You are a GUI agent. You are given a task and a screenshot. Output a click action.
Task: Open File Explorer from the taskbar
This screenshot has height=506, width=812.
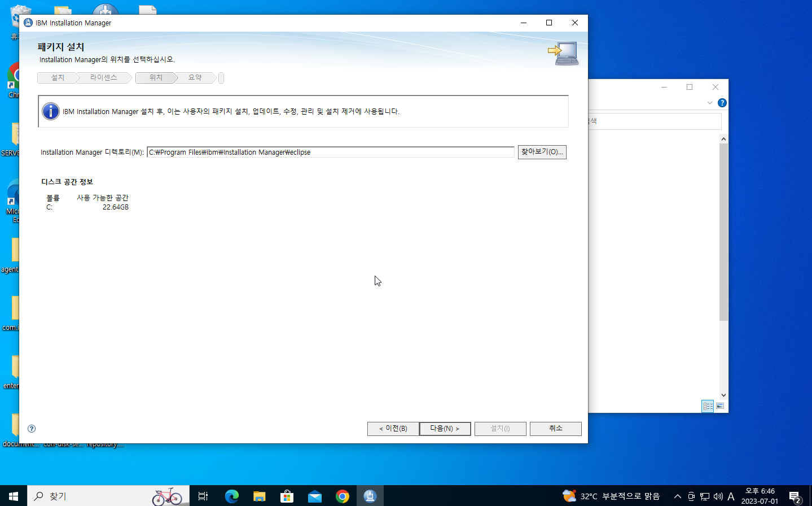point(260,496)
